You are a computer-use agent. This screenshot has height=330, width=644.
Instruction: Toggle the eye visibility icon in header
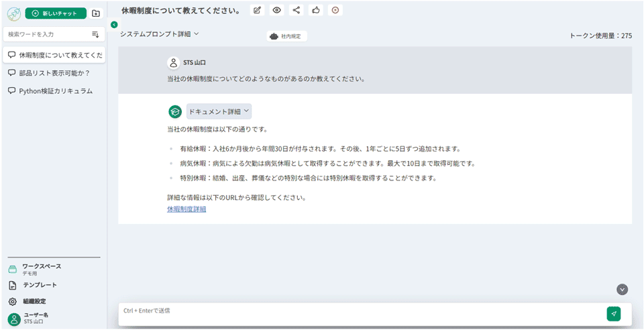tap(276, 10)
